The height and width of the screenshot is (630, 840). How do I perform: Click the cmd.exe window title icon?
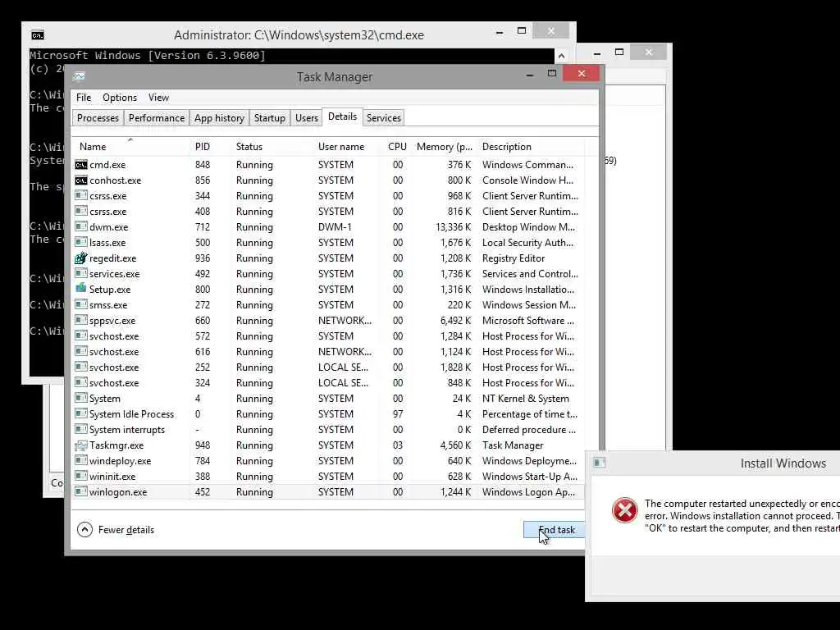(38, 35)
